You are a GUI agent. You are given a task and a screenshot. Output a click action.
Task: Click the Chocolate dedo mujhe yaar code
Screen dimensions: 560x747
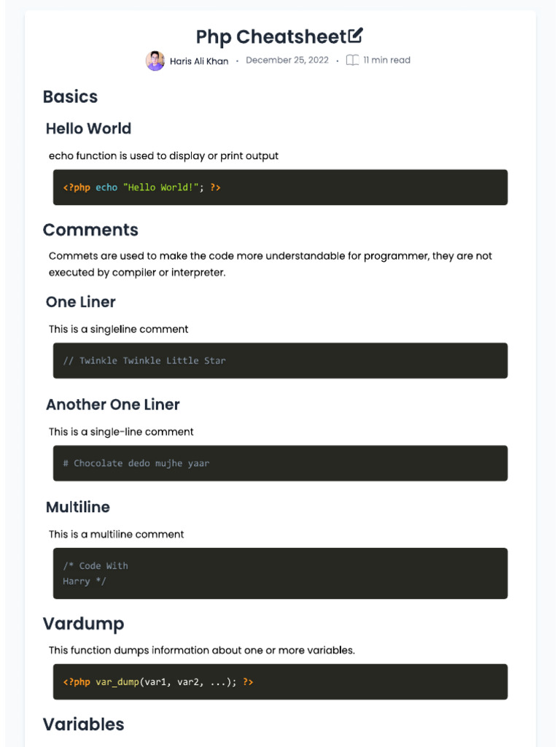coord(280,463)
